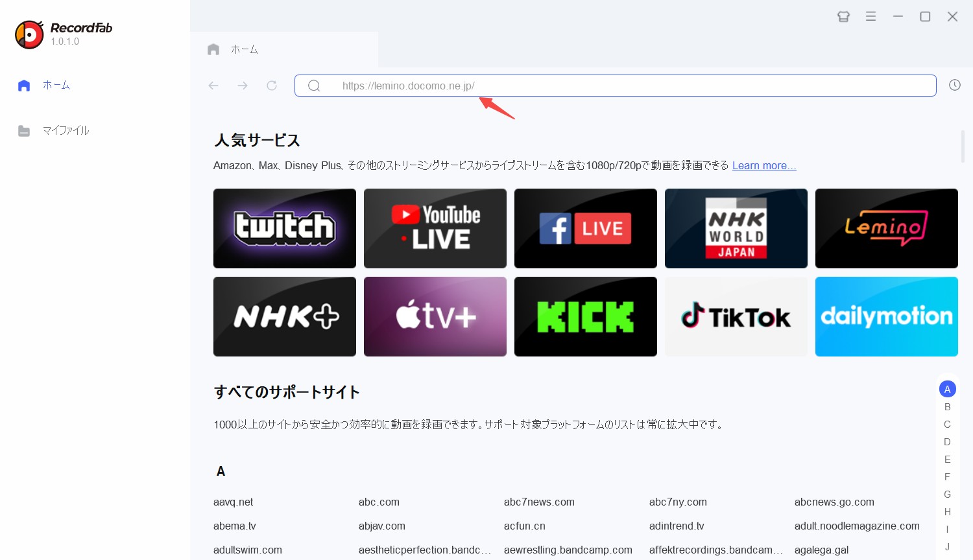This screenshot has width=973, height=560.
Task: Jump to letter H in the index
Action: (x=948, y=512)
